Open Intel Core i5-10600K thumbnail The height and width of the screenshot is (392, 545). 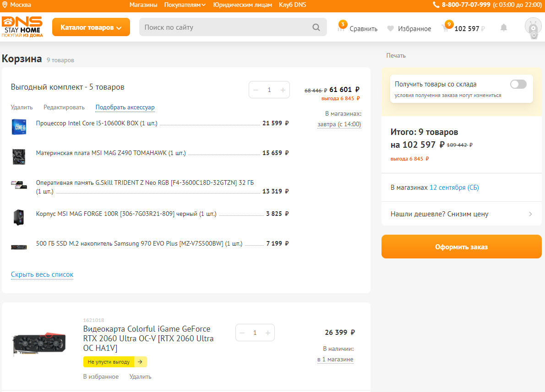[19, 127]
